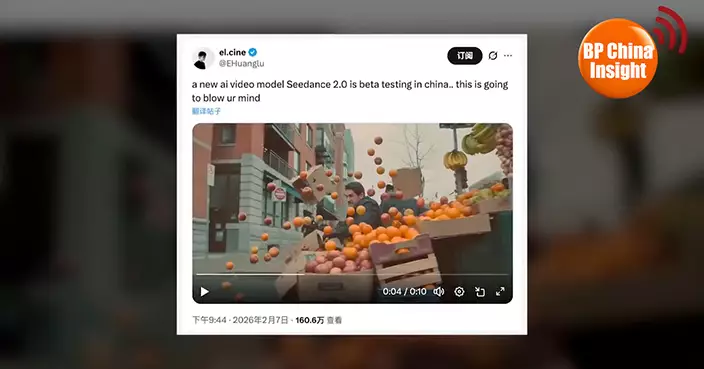Expand video to fullscreen
The image size is (704, 369).
(500, 292)
